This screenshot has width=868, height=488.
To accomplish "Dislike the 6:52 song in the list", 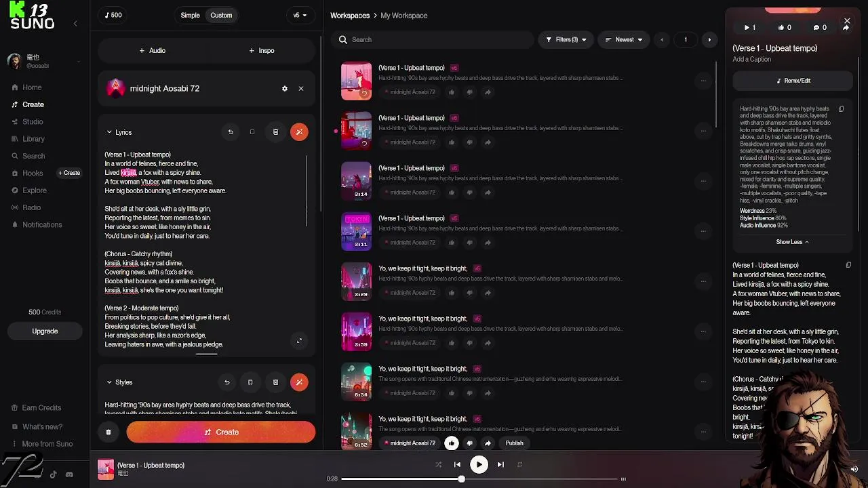I will [x=470, y=443].
